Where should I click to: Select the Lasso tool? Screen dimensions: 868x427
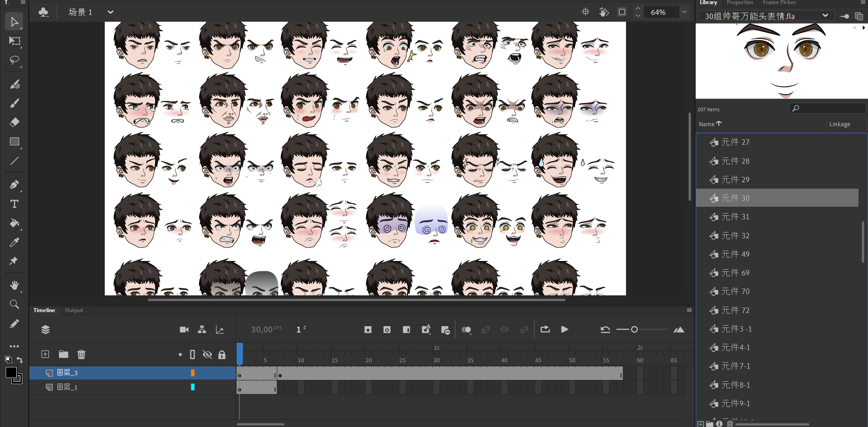(14, 60)
